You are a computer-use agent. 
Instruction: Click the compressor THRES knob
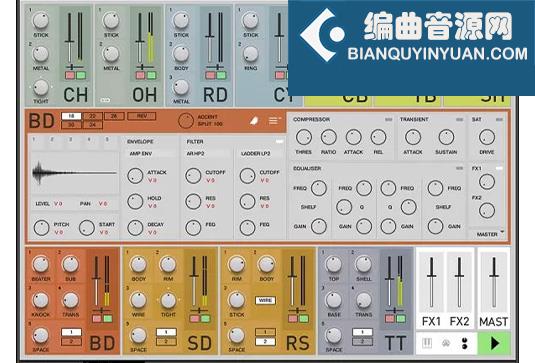click(x=304, y=137)
